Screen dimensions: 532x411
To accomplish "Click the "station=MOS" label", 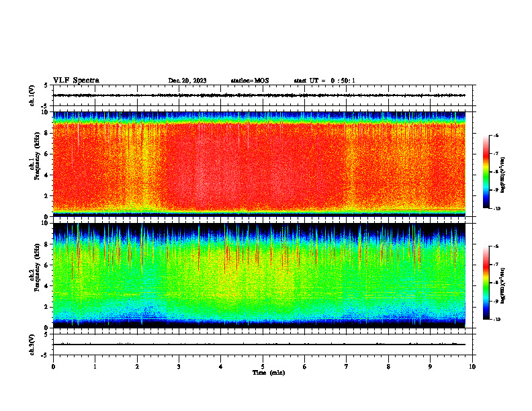I will pos(250,81).
